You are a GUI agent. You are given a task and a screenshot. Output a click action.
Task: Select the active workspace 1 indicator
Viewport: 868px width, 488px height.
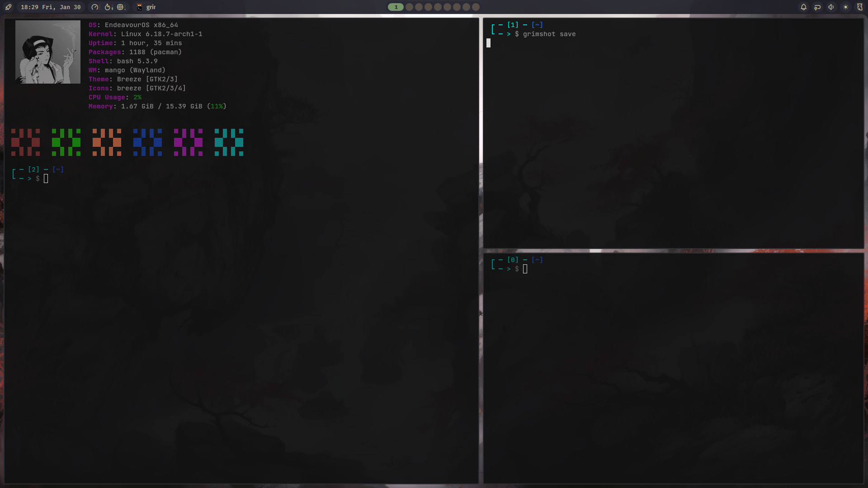pyautogui.click(x=396, y=7)
